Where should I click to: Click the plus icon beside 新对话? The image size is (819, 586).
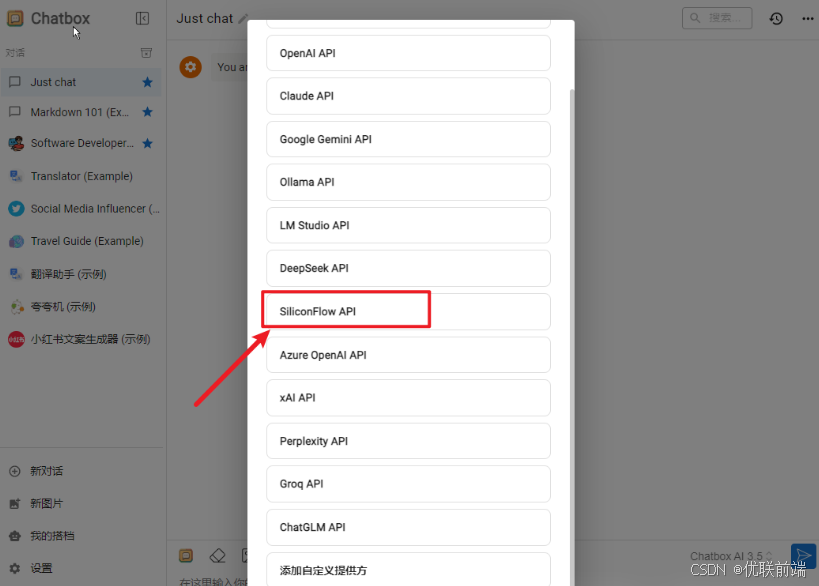[x=15, y=471]
